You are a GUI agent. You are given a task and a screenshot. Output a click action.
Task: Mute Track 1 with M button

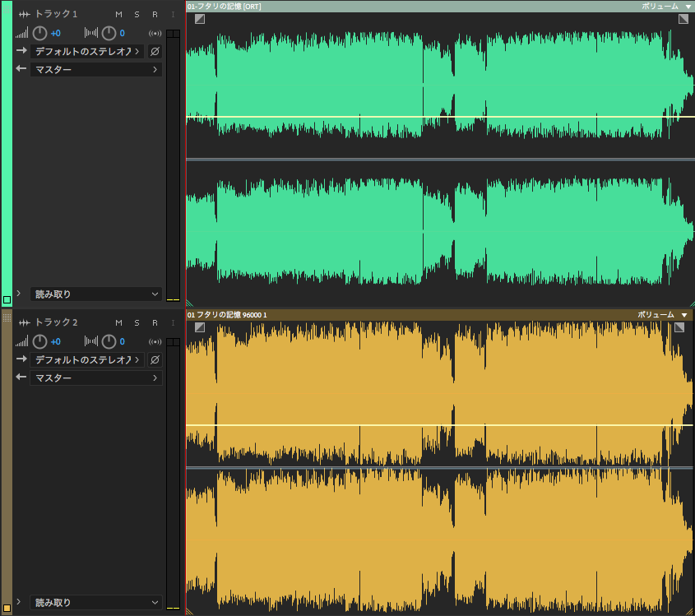coord(118,15)
